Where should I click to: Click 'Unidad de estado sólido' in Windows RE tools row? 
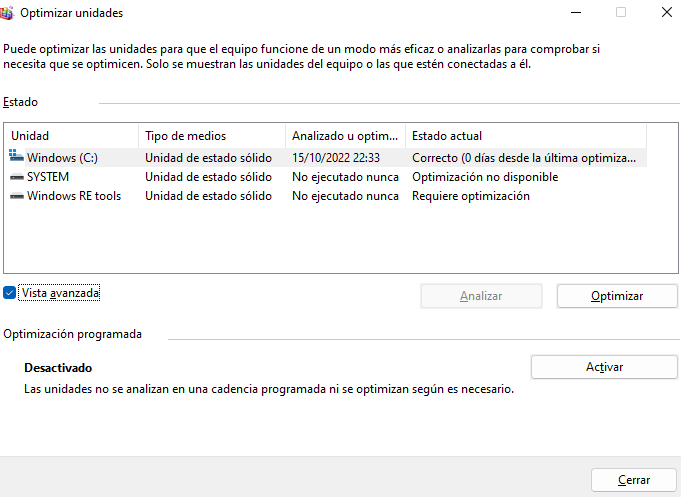(208, 196)
